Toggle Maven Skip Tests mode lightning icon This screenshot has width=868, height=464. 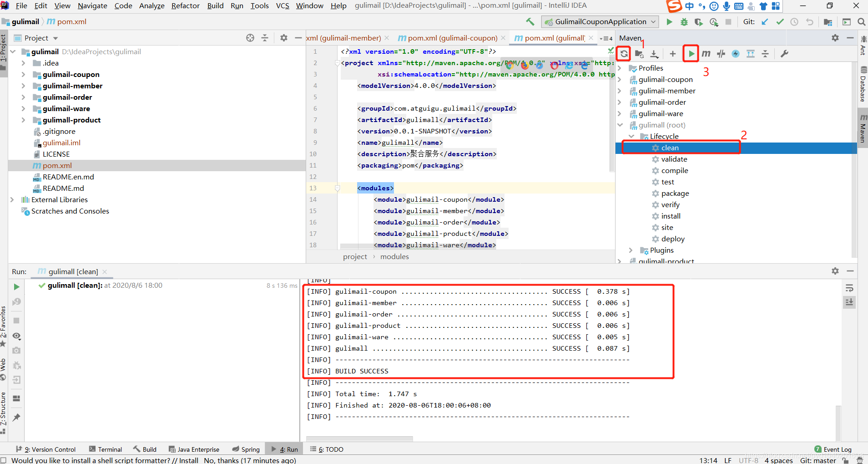point(736,54)
